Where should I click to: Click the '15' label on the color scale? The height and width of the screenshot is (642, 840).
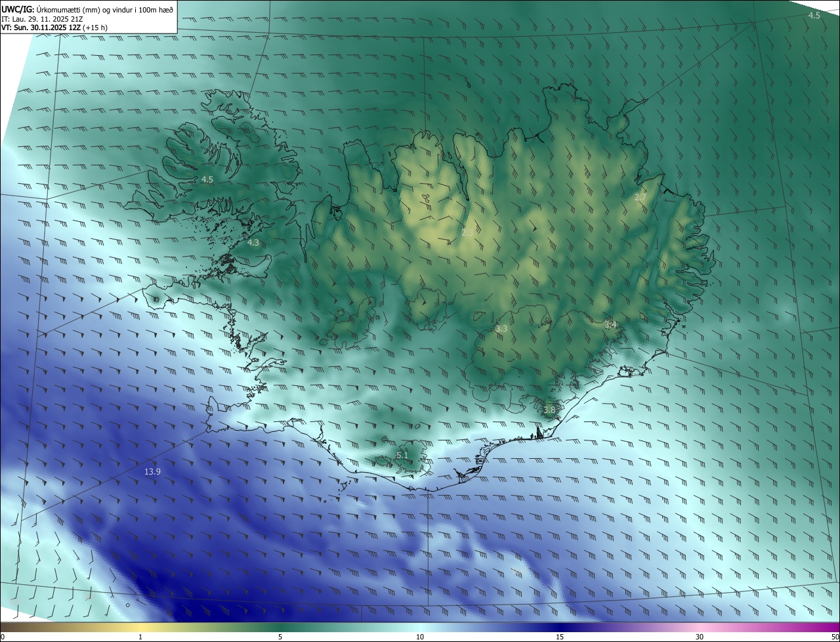pyautogui.click(x=560, y=637)
